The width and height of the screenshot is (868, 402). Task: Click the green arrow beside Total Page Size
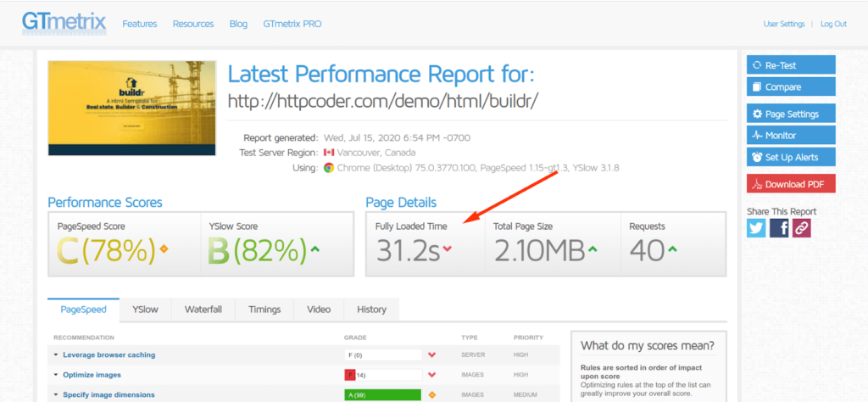pos(593,249)
